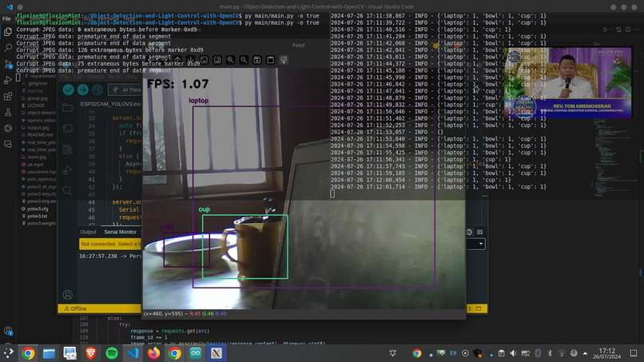Open the Extensions view in VS Code

click(8, 96)
